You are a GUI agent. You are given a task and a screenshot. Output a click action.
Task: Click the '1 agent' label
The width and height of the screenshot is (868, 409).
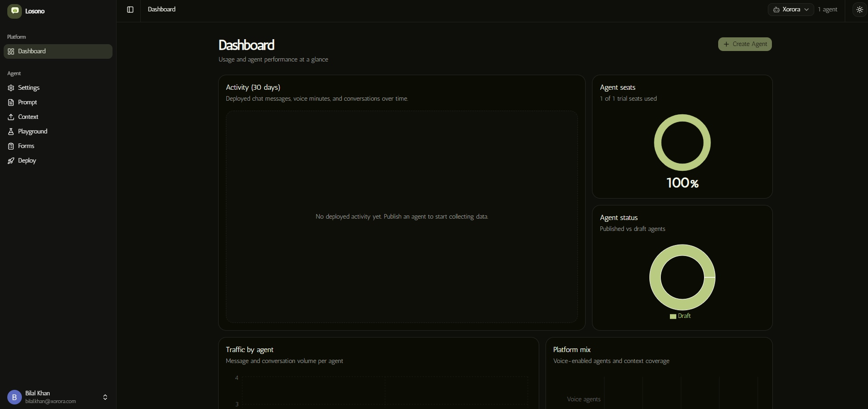point(827,10)
